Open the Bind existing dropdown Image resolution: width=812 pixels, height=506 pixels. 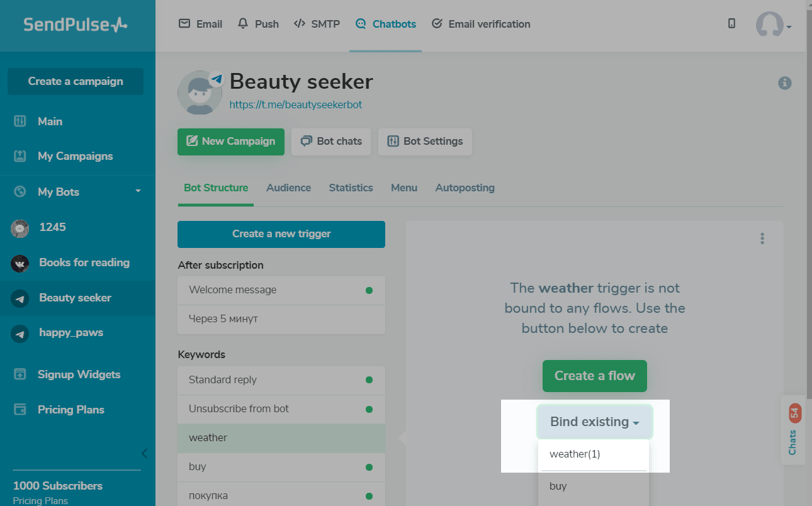(594, 422)
